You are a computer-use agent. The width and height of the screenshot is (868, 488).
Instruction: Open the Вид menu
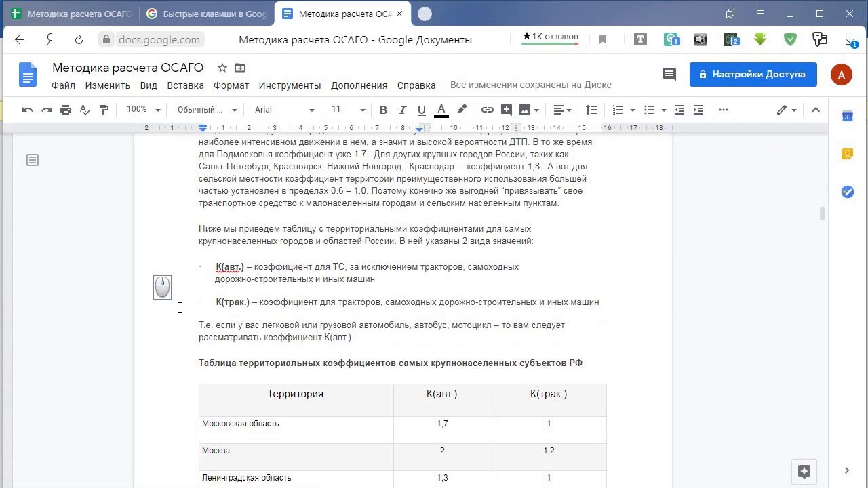(149, 85)
